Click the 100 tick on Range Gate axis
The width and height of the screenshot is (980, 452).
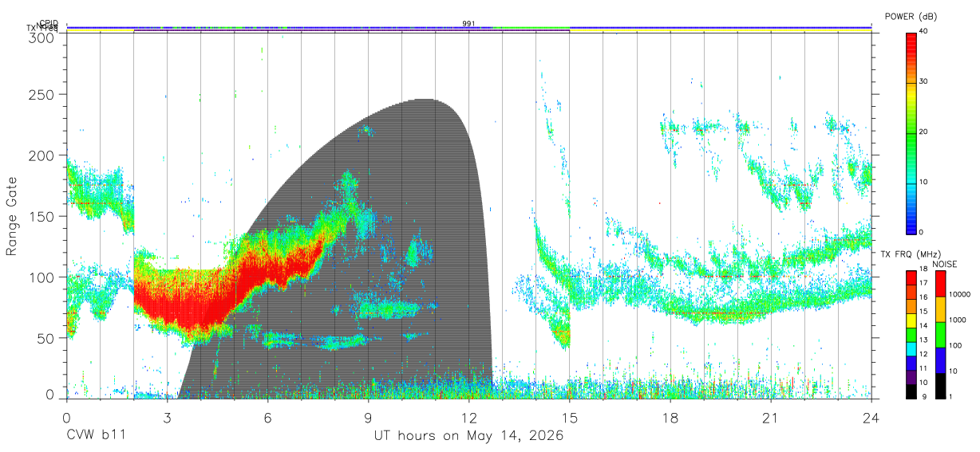click(x=43, y=277)
